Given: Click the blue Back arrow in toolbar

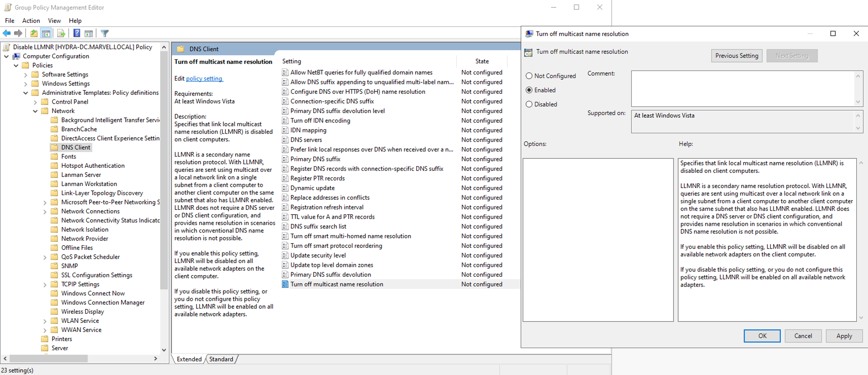Looking at the screenshot, I should coord(7,33).
